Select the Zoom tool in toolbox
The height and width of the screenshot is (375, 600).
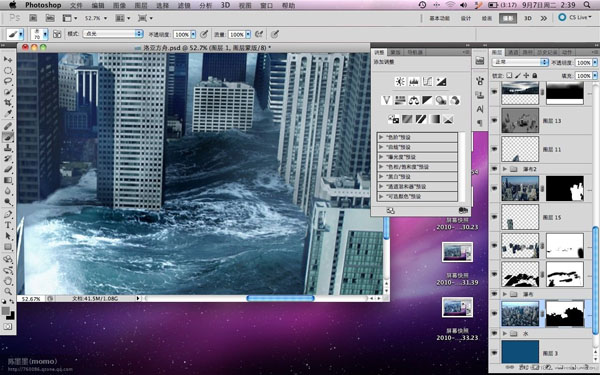(8, 292)
